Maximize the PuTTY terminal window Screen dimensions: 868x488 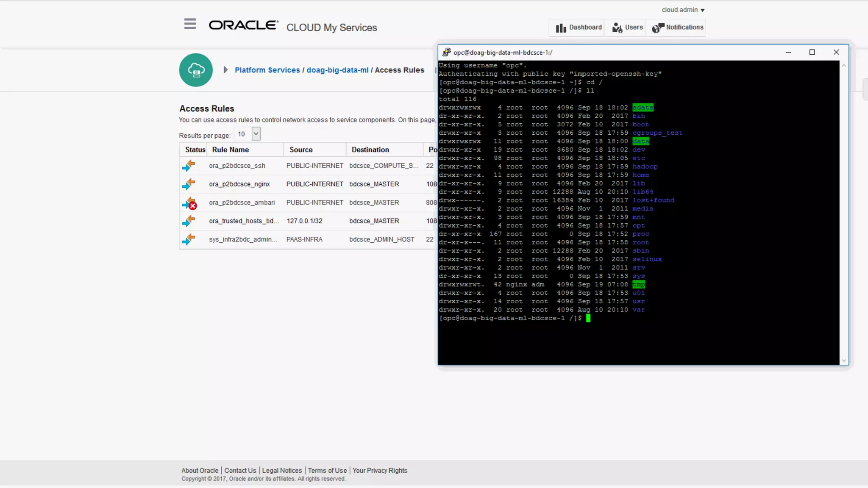(x=812, y=52)
